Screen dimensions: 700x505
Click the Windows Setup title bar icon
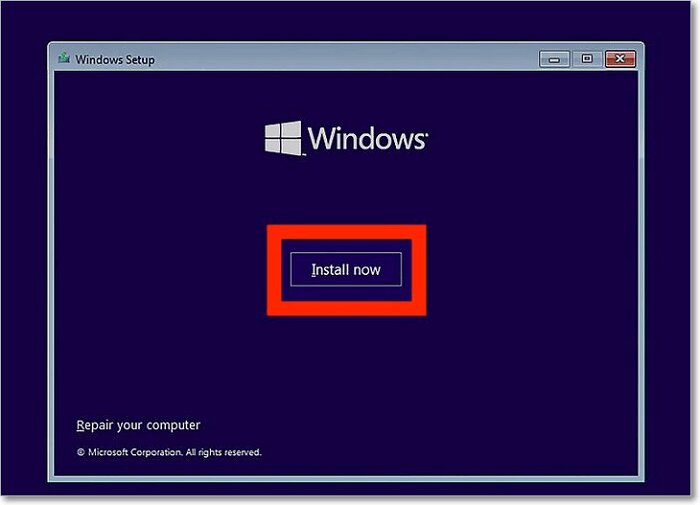[64, 58]
